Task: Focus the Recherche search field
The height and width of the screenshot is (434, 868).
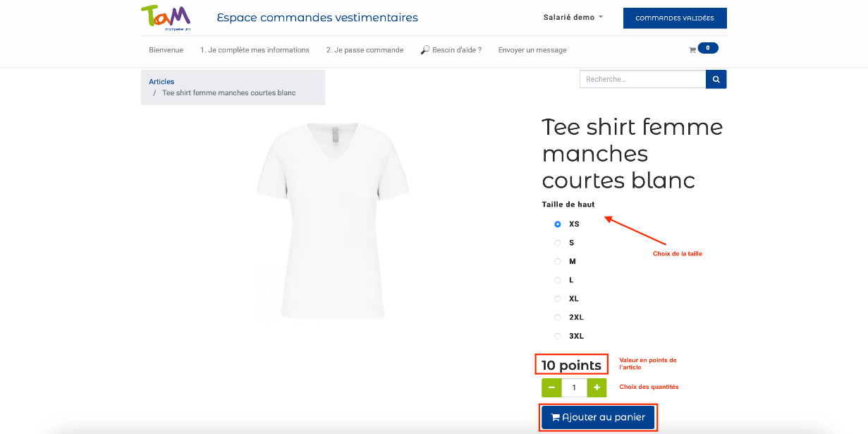Action: click(642, 80)
